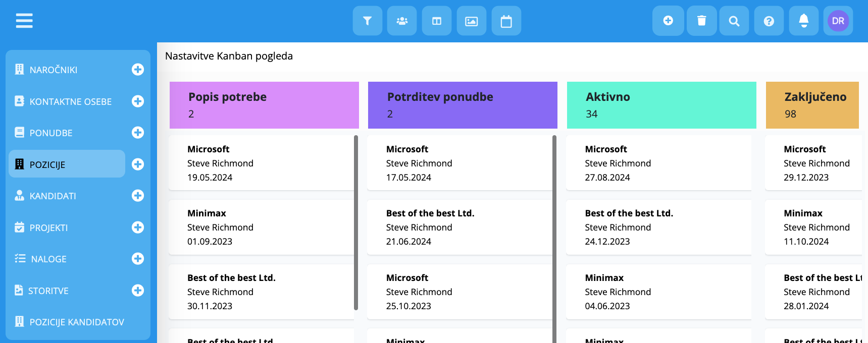Open search with magnifier icon
The image size is (868, 343).
pyautogui.click(x=734, y=21)
